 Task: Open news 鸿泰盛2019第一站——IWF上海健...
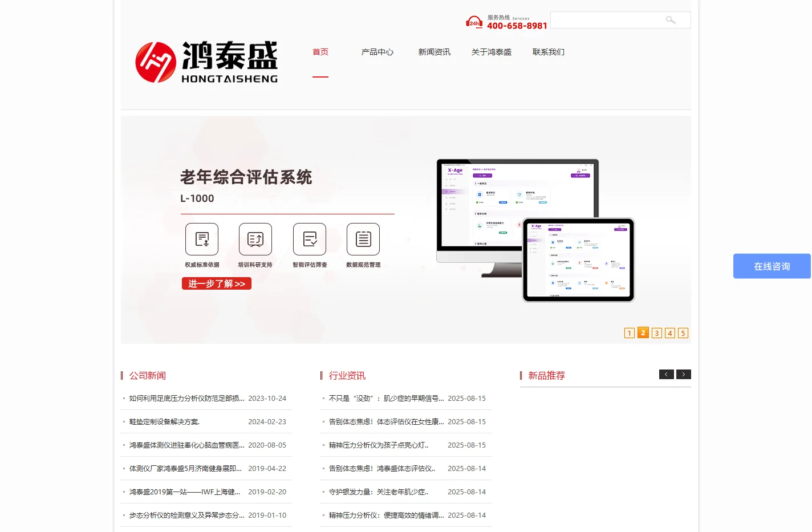[185, 492]
